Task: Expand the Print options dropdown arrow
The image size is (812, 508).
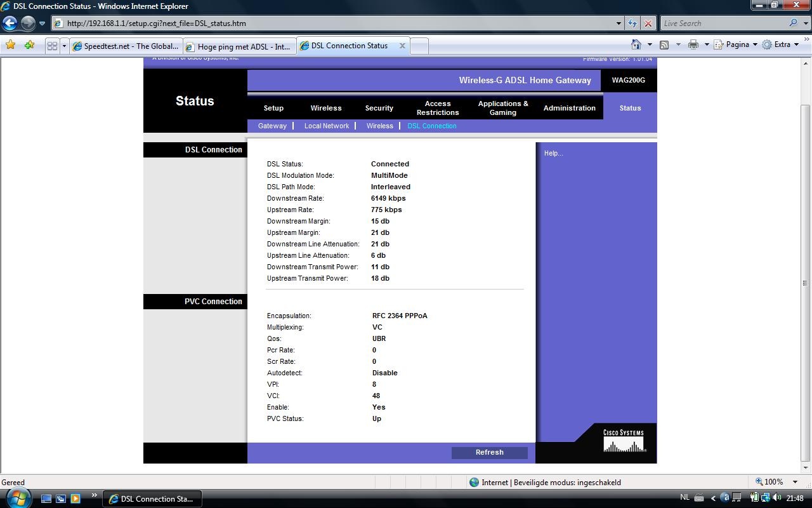Action: [707, 44]
